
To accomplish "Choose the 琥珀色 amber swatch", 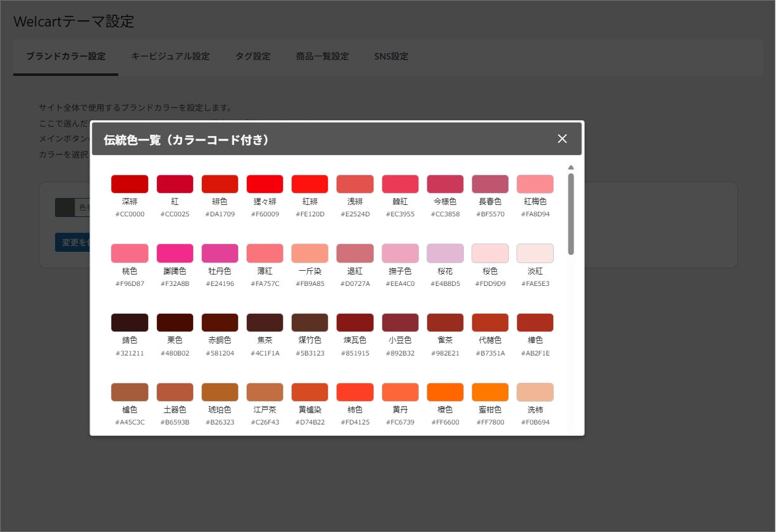I will coord(219,392).
